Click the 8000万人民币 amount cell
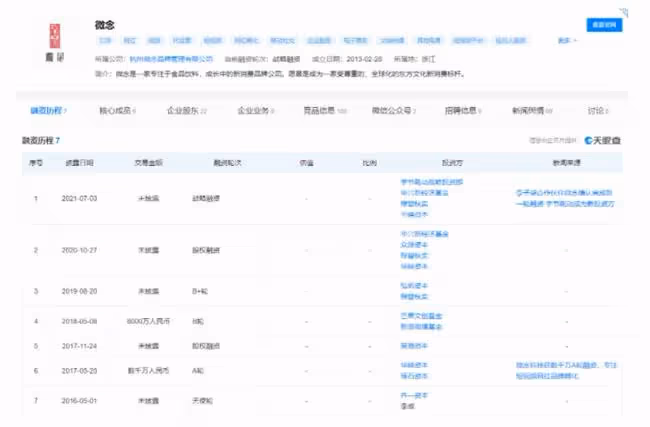Screen dimensions: 650x427 (x=148, y=321)
